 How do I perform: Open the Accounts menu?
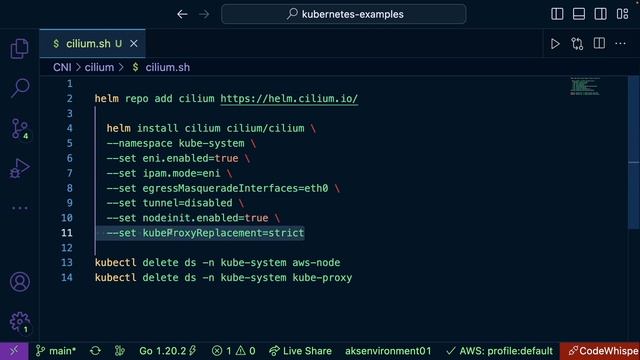20,282
